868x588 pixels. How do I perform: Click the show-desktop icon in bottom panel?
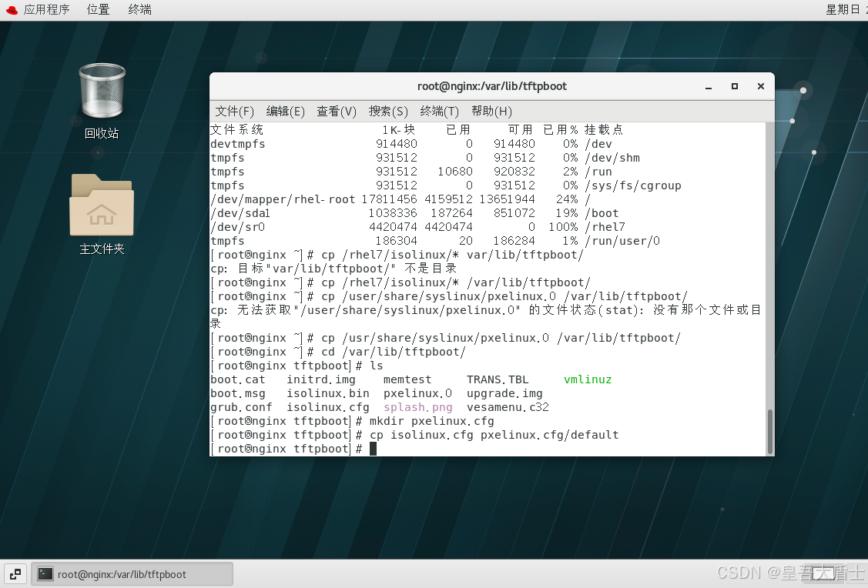tap(15, 574)
